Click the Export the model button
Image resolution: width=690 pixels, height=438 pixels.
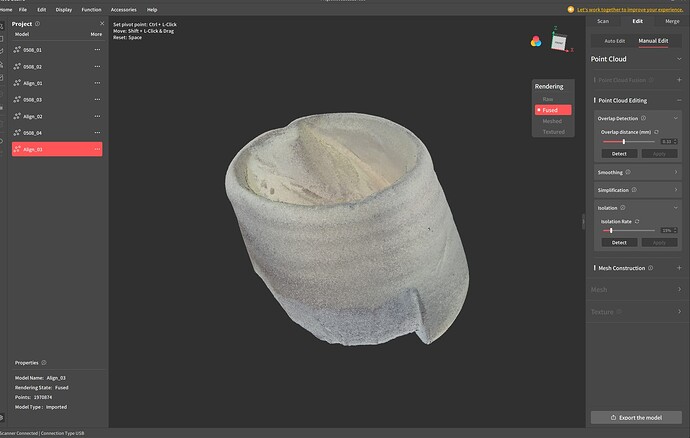[636, 417]
